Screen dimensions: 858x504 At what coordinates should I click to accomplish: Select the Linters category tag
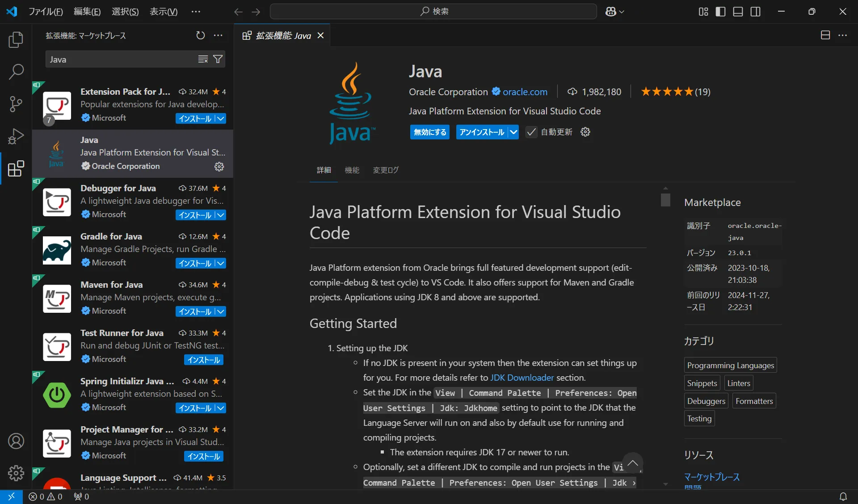click(739, 383)
